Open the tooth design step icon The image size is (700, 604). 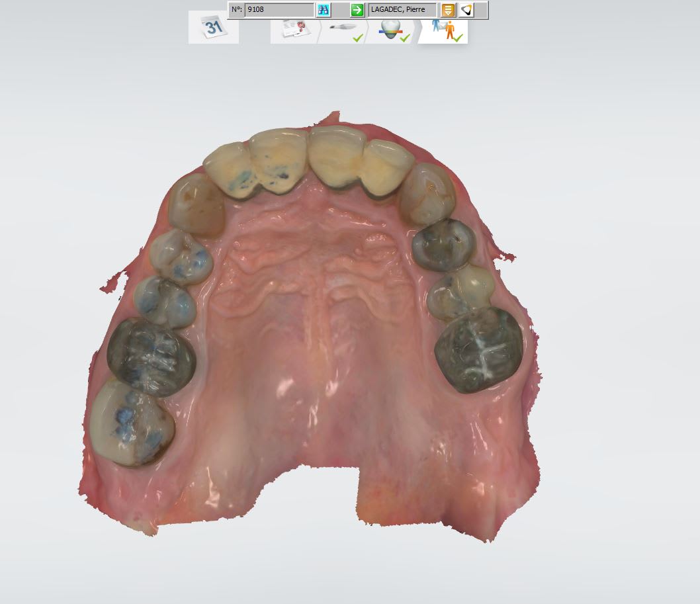(x=393, y=29)
